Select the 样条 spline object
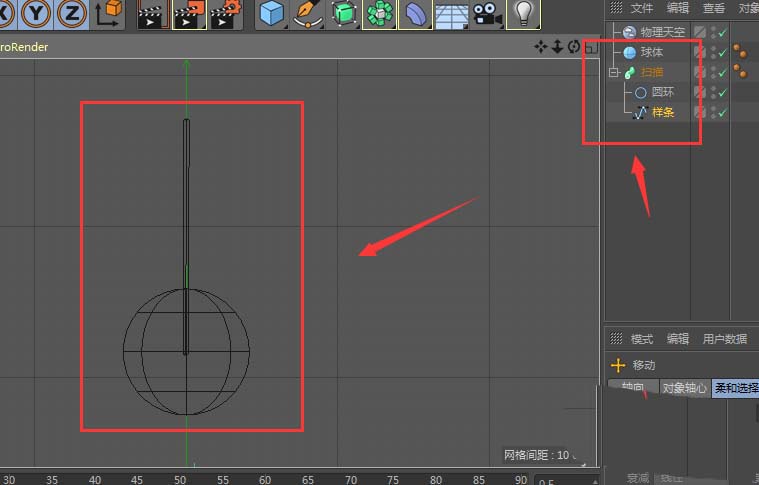 point(662,112)
